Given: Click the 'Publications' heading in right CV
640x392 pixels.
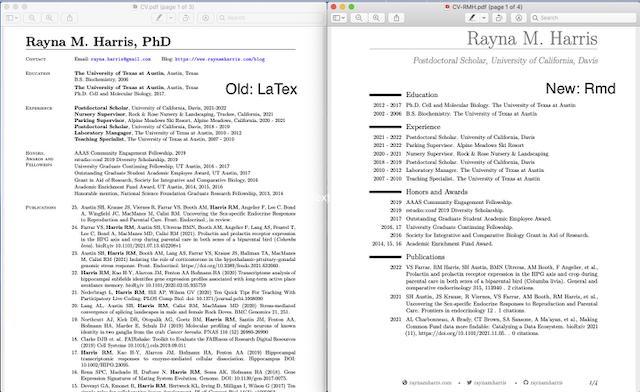Looking at the screenshot, I should pos(425,257).
